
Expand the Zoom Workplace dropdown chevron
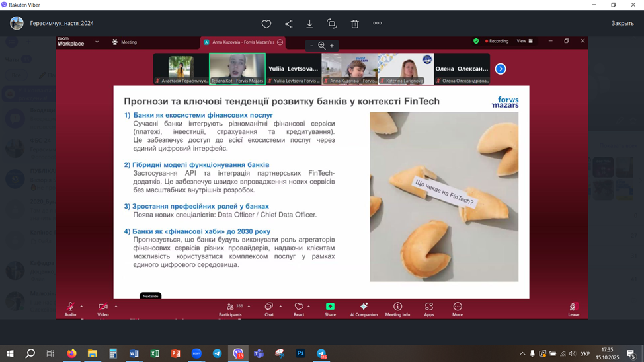[x=97, y=42]
